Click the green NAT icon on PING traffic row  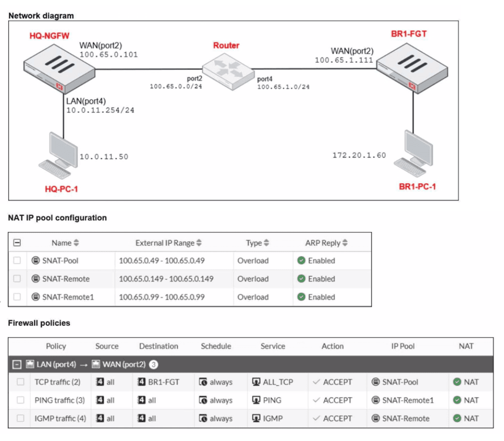click(457, 401)
